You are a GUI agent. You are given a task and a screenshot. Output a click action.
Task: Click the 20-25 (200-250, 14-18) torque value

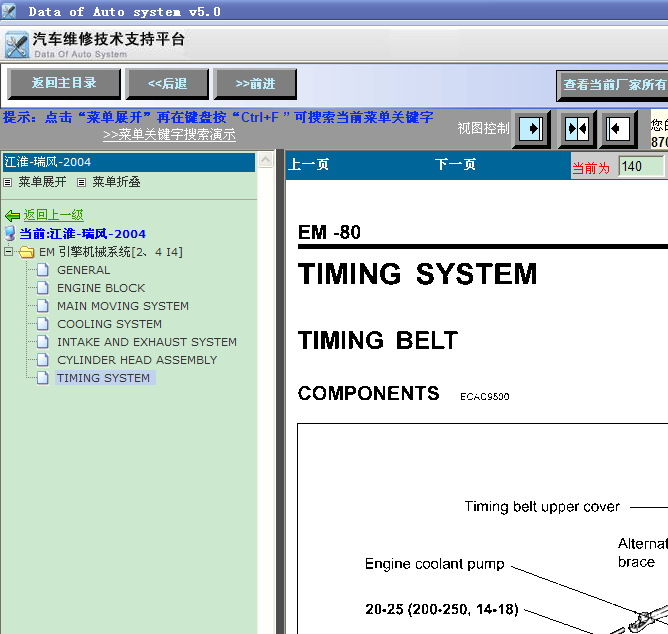point(442,609)
